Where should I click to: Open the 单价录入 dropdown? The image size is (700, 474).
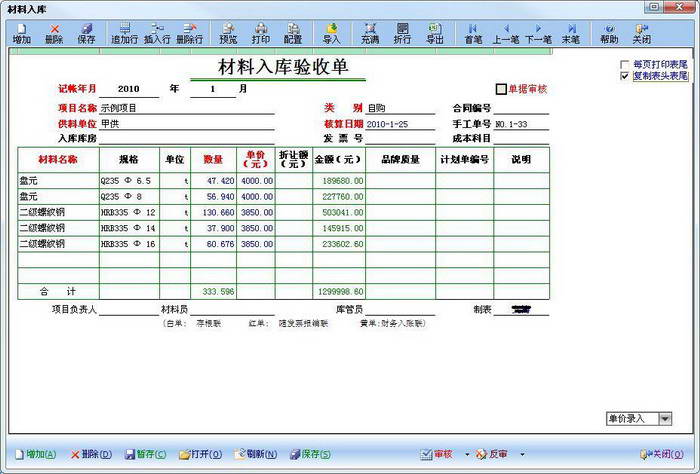tap(665, 418)
